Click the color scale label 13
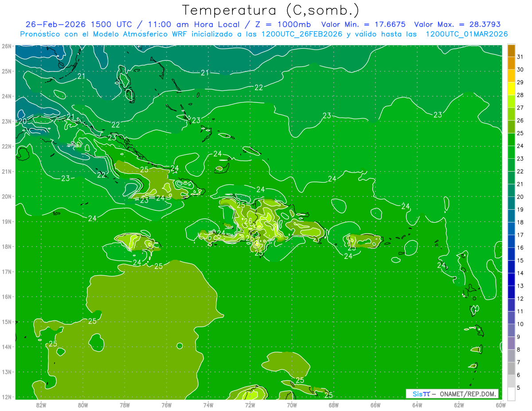Viewport: 532px width, 411px height. 520,286
